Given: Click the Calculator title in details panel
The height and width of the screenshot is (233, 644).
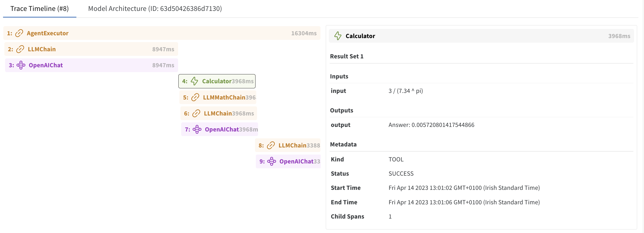Looking at the screenshot, I should [x=360, y=36].
